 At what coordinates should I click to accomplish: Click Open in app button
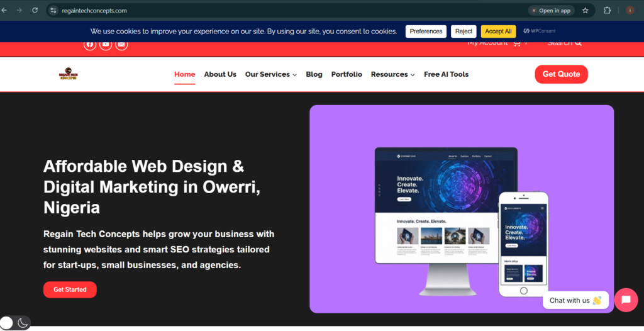click(x=551, y=11)
